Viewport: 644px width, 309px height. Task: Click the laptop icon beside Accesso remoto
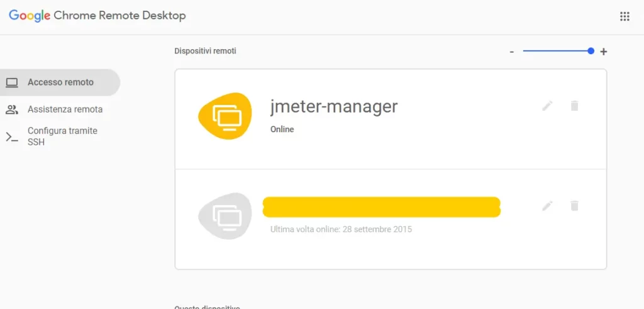pos(12,82)
